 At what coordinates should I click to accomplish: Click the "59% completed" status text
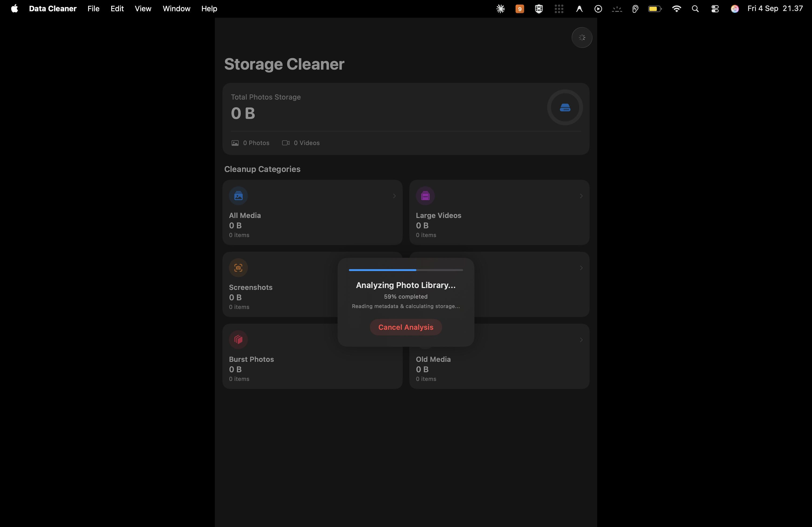[x=406, y=297]
